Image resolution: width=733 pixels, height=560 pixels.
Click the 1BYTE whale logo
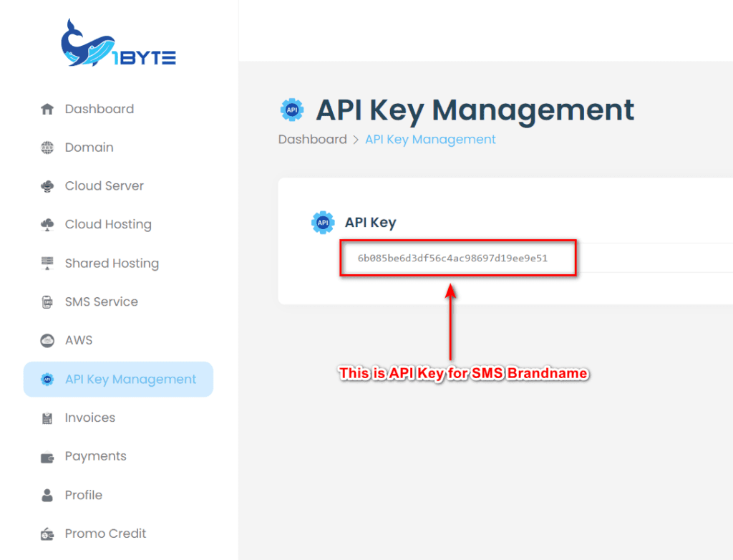click(x=117, y=43)
